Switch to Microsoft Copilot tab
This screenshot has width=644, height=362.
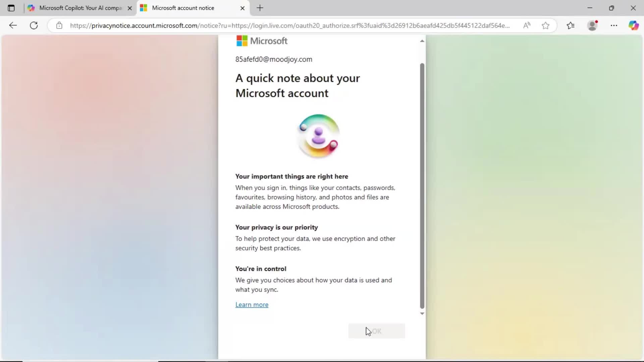point(80,8)
